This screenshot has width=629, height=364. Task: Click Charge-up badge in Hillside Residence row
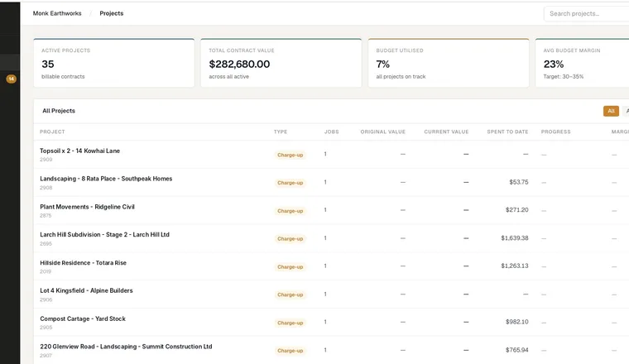coord(290,267)
